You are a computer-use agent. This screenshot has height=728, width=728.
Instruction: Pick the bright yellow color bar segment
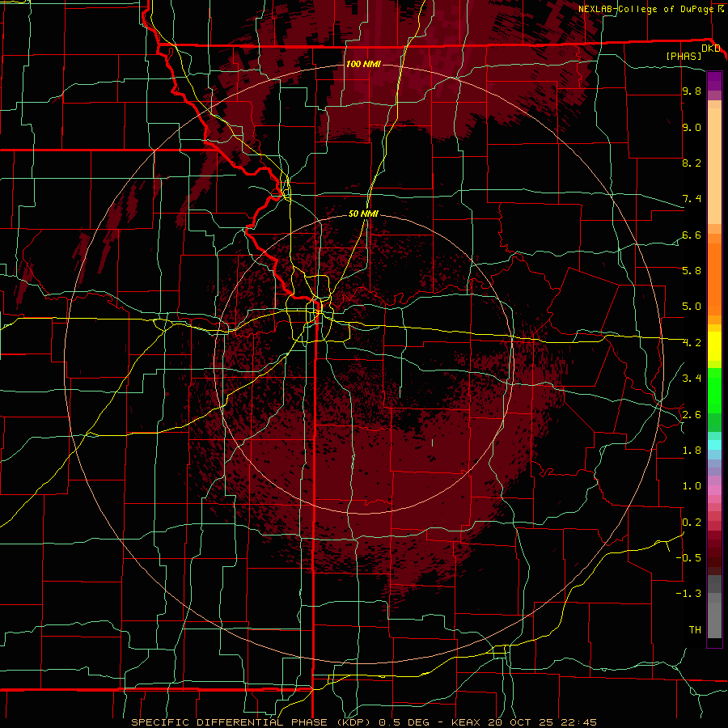tap(714, 346)
